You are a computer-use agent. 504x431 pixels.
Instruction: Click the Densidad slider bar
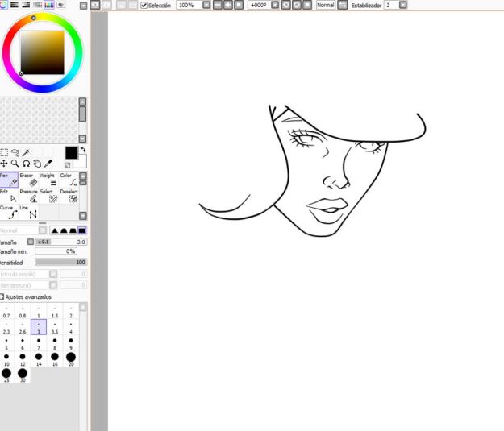[60, 262]
